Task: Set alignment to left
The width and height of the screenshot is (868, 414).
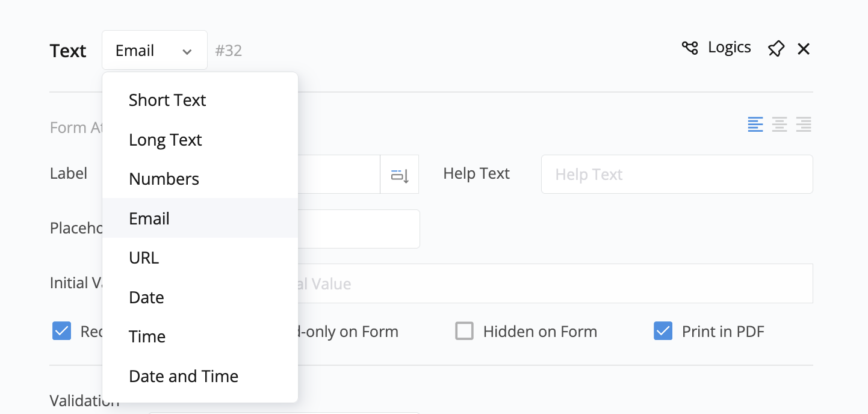Action: click(755, 125)
